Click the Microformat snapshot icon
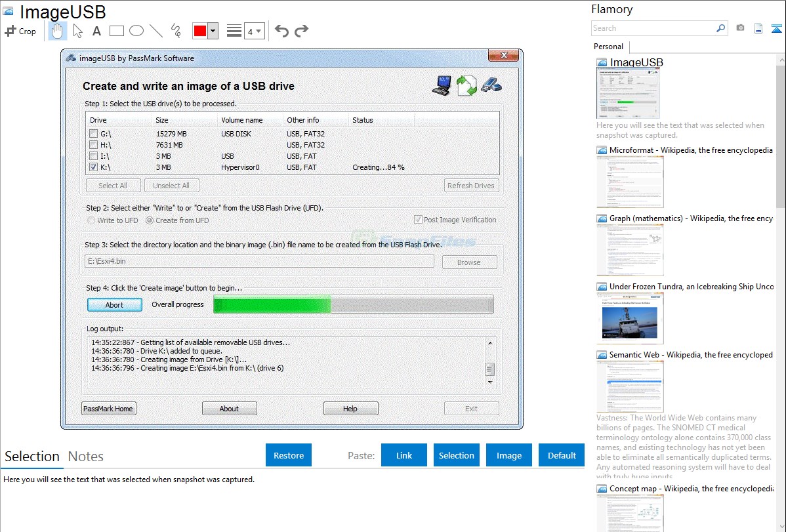Screen dimensions: 786x532 click(602, 150)
